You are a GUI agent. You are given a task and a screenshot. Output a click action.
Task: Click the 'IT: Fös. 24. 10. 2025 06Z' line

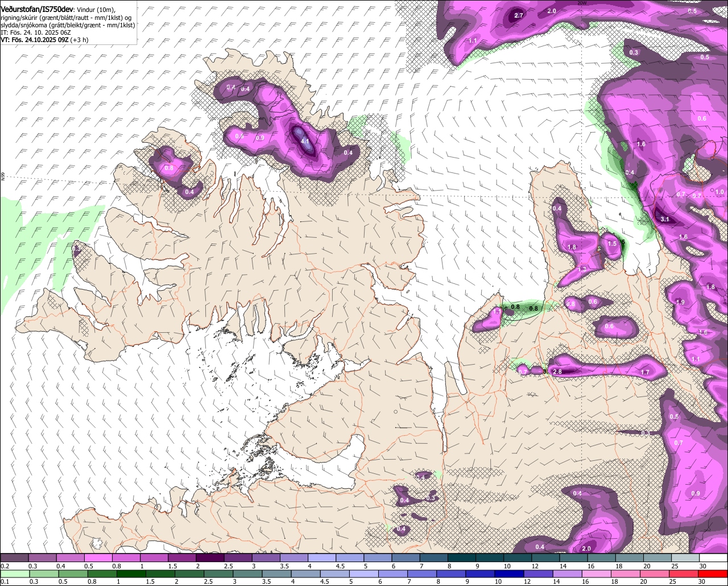36,33
